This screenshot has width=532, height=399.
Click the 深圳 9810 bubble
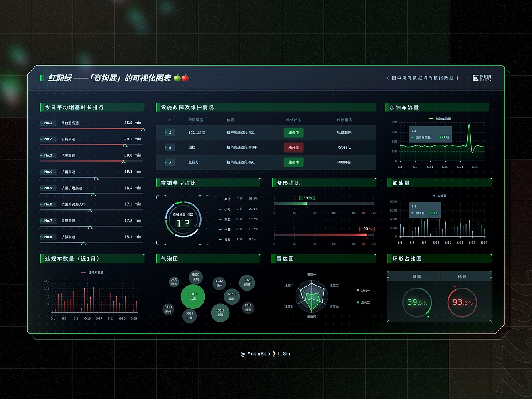[x=195, y=277]
